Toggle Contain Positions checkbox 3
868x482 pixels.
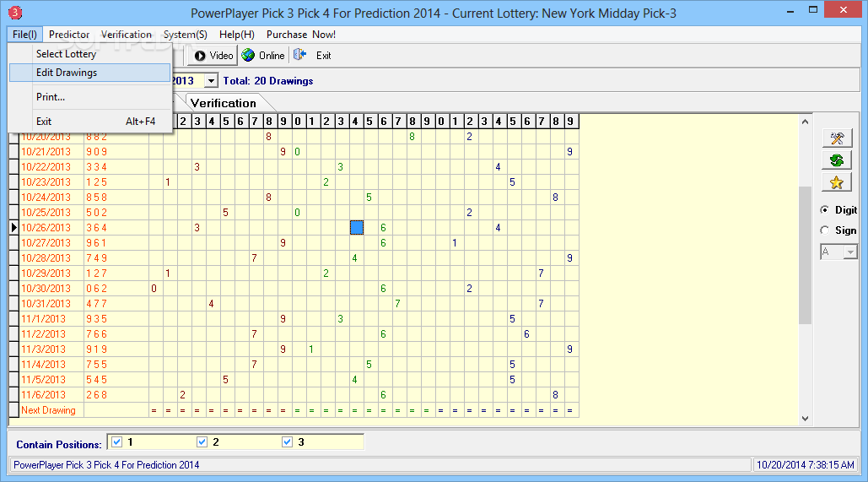287,441
